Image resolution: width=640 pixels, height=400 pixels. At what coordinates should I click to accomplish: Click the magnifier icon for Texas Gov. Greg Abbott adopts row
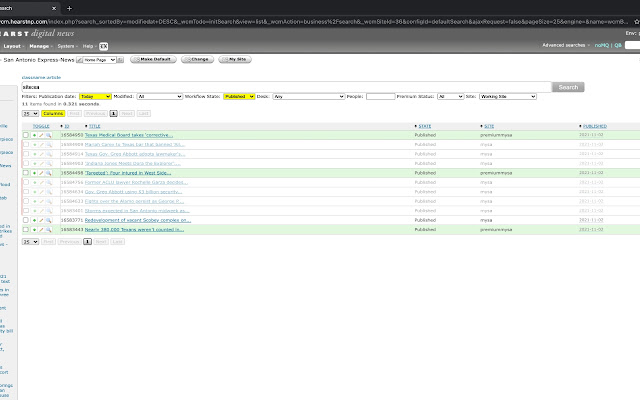49,154
